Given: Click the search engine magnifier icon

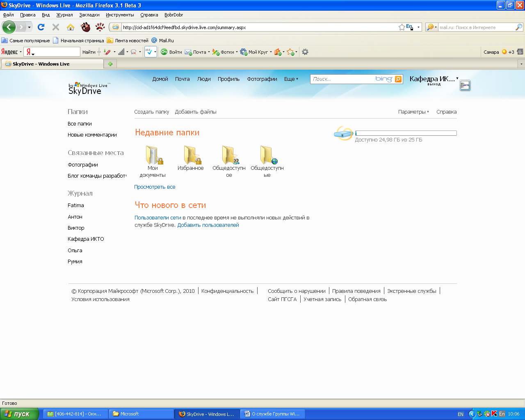Looking at the screenshot, I should coord(430,27).
